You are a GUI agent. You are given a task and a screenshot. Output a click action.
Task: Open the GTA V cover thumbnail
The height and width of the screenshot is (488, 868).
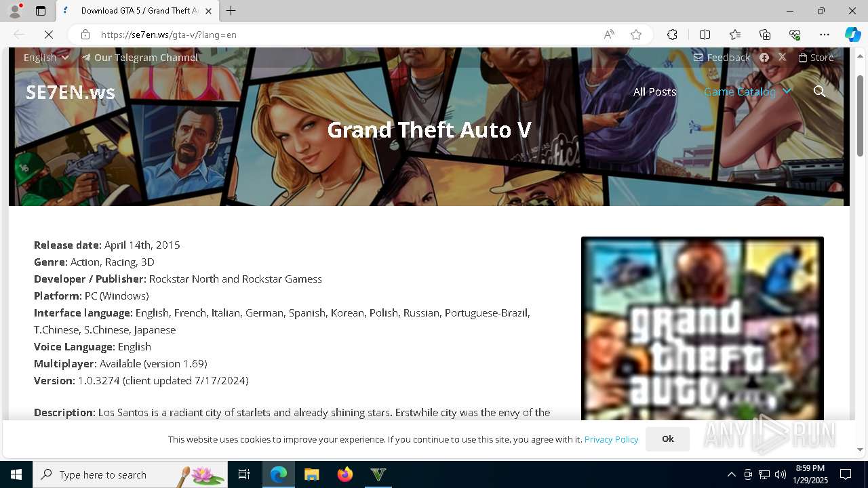[703, 329]
